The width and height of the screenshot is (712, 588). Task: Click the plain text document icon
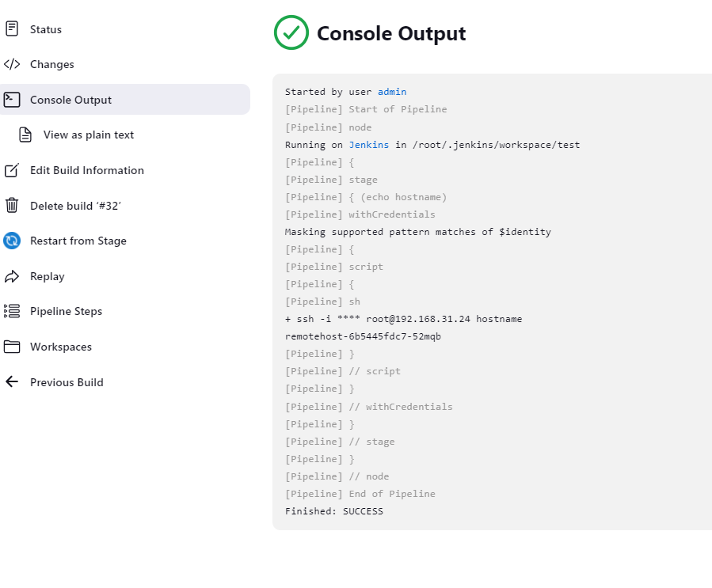(x=25, y=135)
